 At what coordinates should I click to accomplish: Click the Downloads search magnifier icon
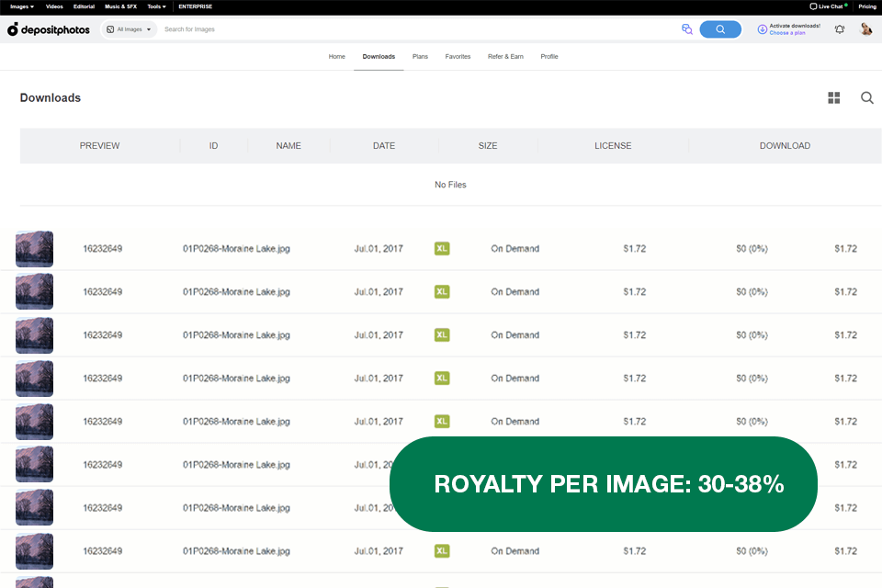click(866, 98)
